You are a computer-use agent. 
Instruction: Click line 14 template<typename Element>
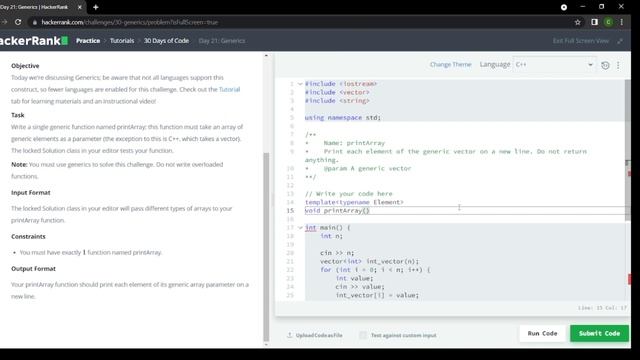click(354, 202)
